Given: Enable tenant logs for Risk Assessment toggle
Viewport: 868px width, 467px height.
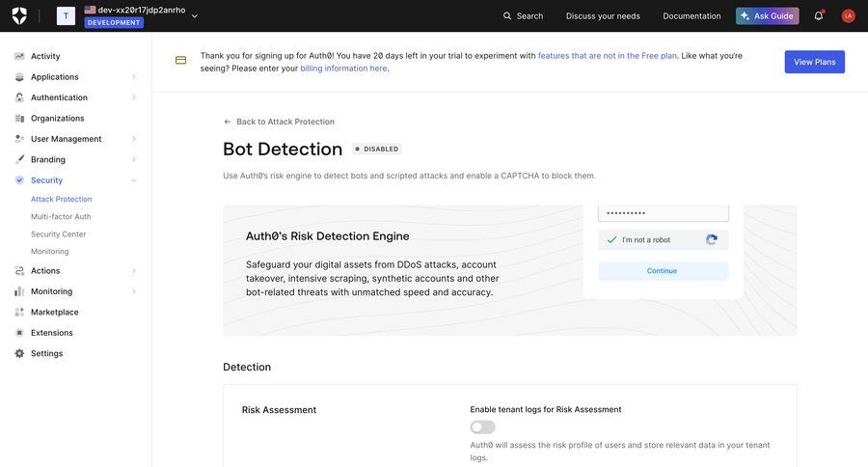Looking at the screenshot, I should (x=482, y=427).
